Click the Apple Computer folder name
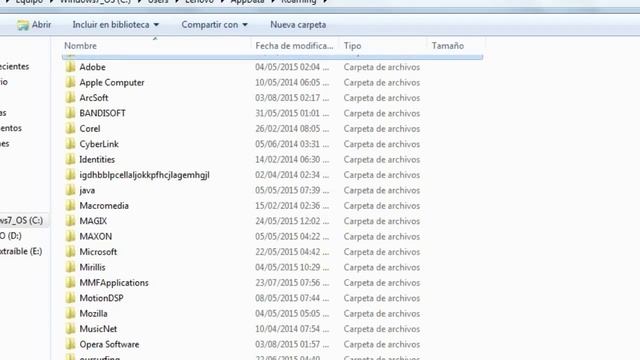 pos(112,82)
